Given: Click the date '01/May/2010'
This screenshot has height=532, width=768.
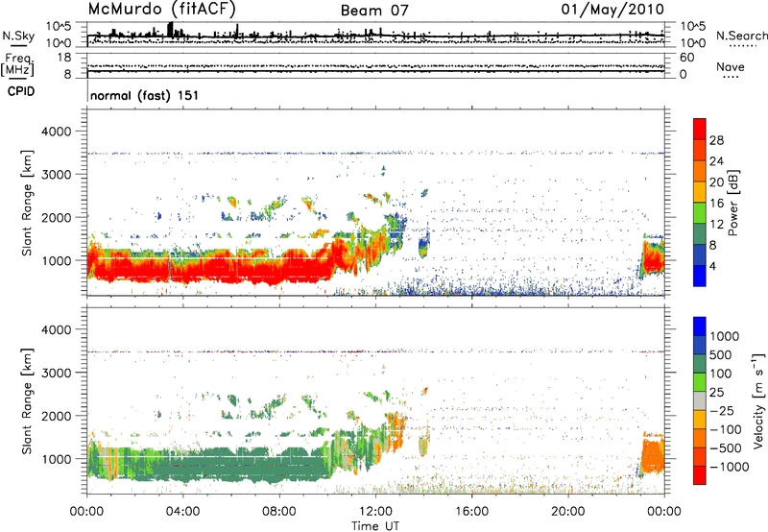Looking at the screenshot, I should [612, 10].
